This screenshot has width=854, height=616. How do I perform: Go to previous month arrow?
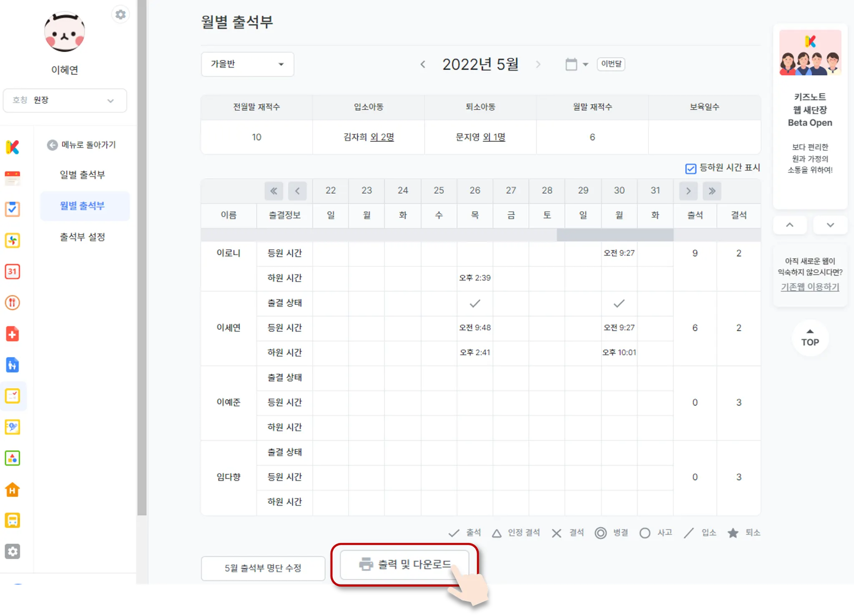[423, 64]
